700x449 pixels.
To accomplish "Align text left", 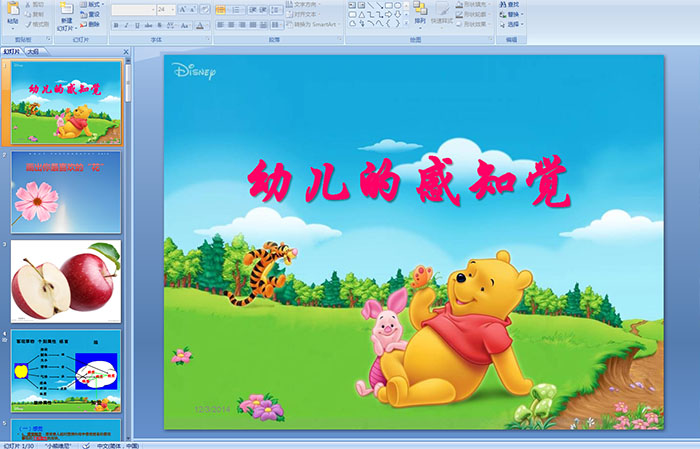I will click(221, 25).
